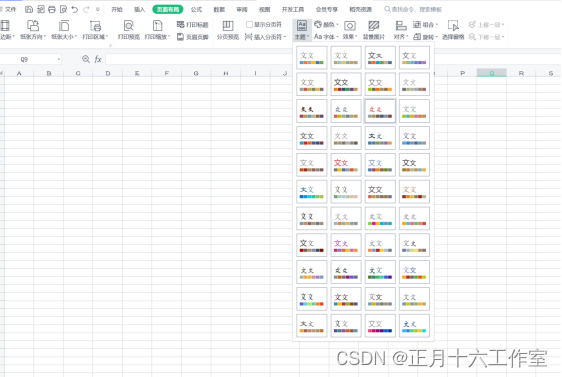Screen dimensions: 562x377
Task: Open the 效果 effects dropdown
Action: pyautogui.click(x=350, y=30)
